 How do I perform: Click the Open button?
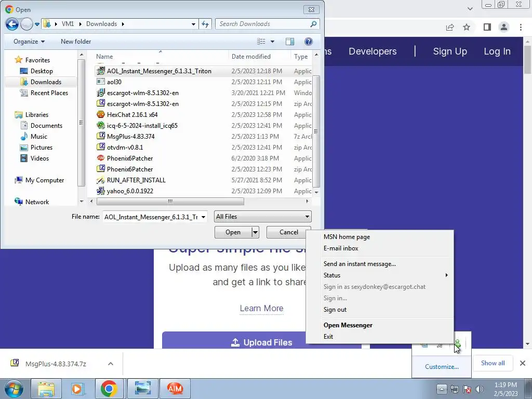pyautogui.click(x=233, y=232)
